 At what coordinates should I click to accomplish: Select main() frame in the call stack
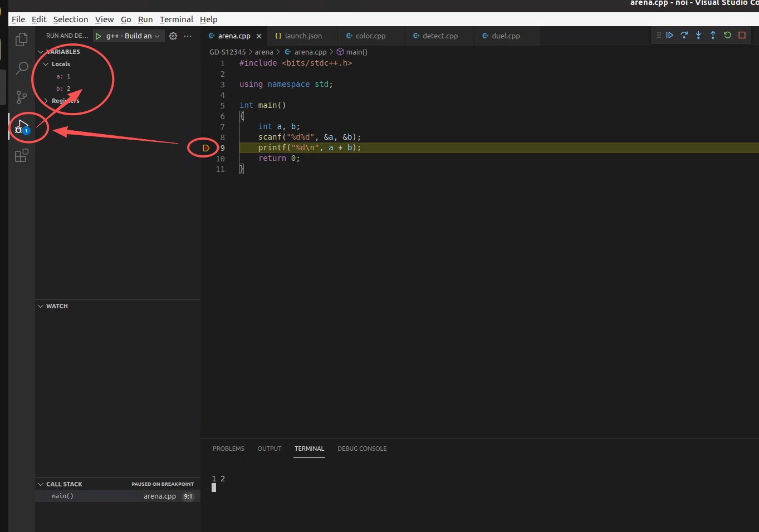[62, 496]
